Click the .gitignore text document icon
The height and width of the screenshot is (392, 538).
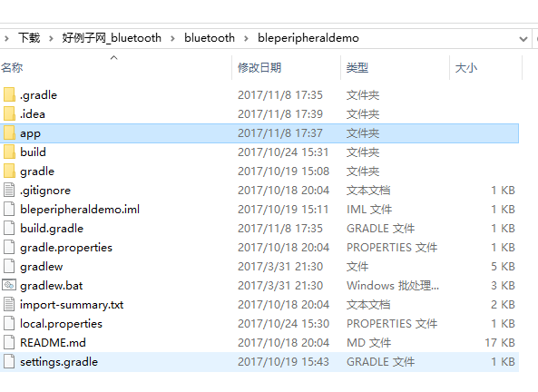(x=9, y=190)
